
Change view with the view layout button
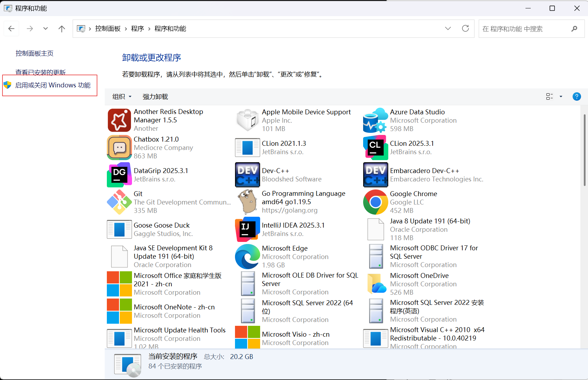[550, 96]
